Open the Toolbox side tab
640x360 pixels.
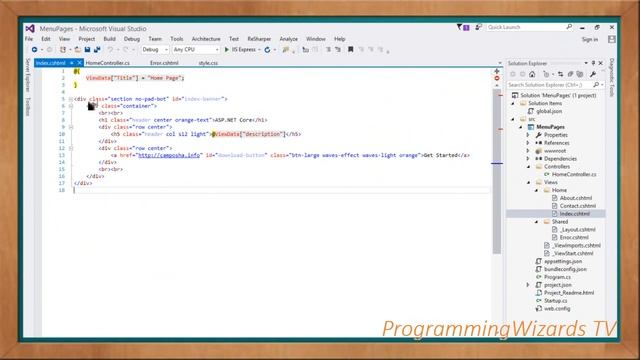pyautogui.click(x=28, y=107)
